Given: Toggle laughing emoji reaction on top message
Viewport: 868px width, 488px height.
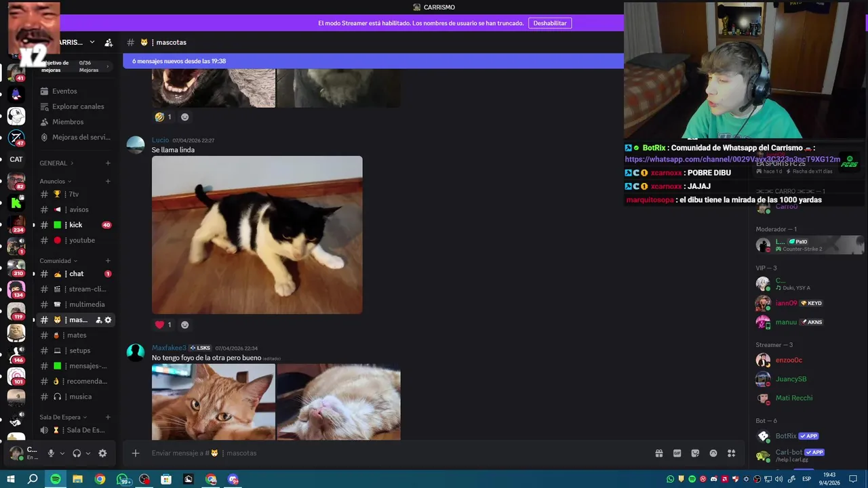Looking at the screenshot, I should [163, 117].
